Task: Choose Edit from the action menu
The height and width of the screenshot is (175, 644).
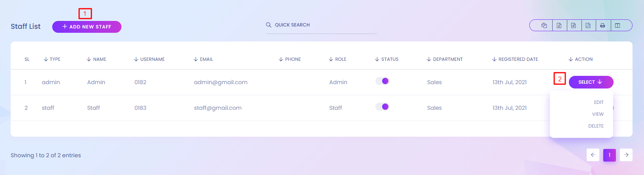Action: [599, 102]
